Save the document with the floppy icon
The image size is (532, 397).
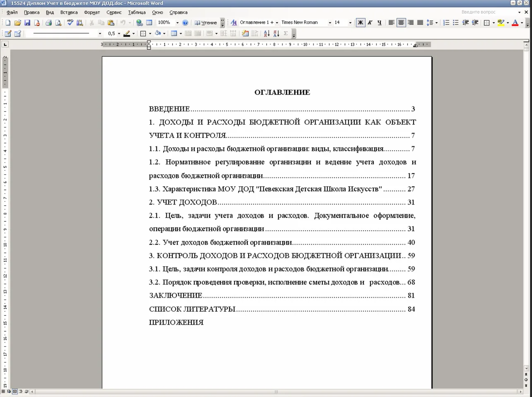27,23
